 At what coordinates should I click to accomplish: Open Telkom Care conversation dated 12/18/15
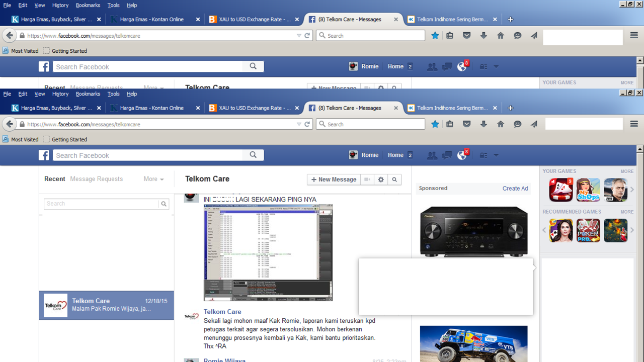tap(107, 305)
